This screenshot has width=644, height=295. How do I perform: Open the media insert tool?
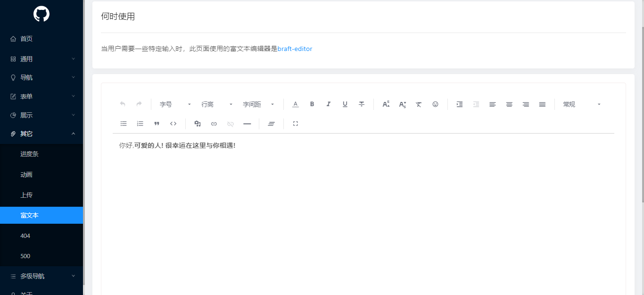198,124
